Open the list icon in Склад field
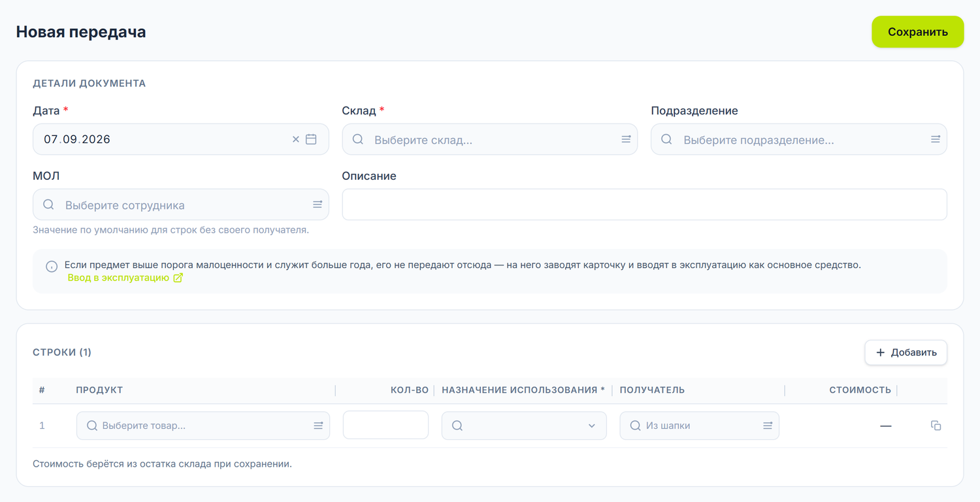 [626, 139]
